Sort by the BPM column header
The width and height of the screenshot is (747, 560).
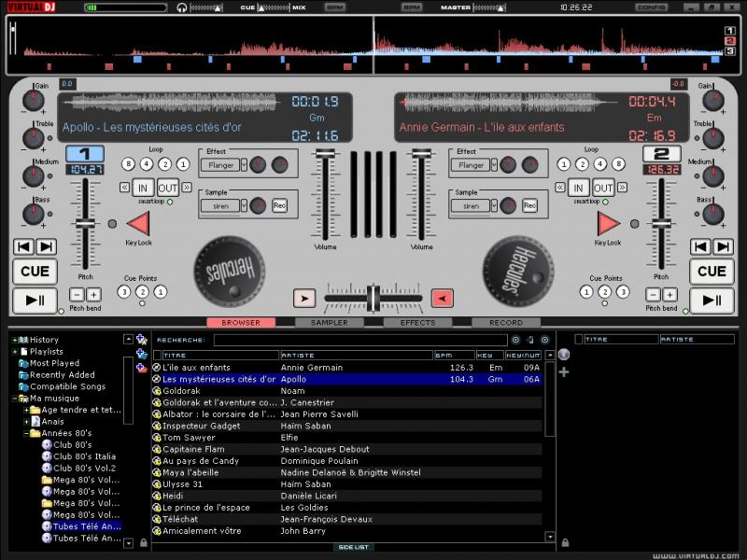[454, 356]
